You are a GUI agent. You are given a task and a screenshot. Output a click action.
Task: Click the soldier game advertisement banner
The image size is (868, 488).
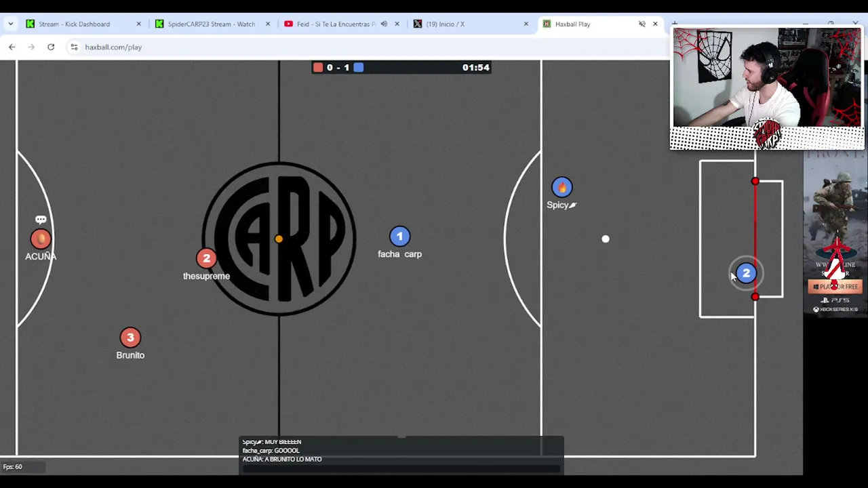click(835, 234)
